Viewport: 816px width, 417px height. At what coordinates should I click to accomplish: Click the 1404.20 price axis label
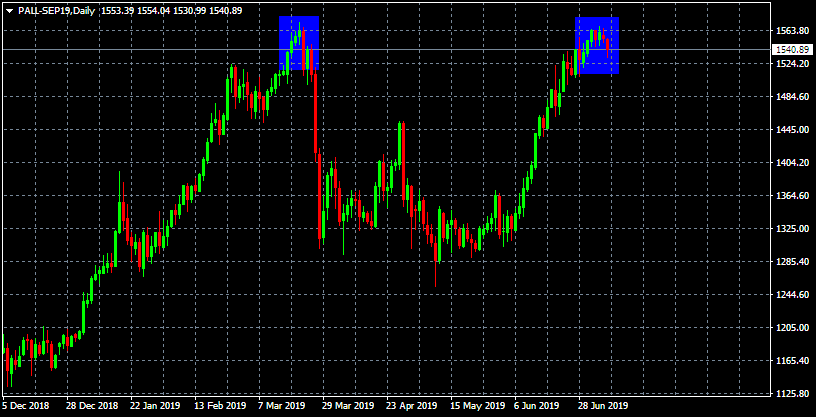(792, 162)
